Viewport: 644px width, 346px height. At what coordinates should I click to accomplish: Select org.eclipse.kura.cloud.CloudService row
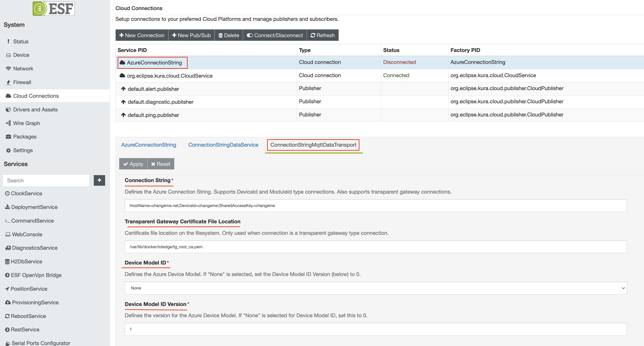click(380, 76)
